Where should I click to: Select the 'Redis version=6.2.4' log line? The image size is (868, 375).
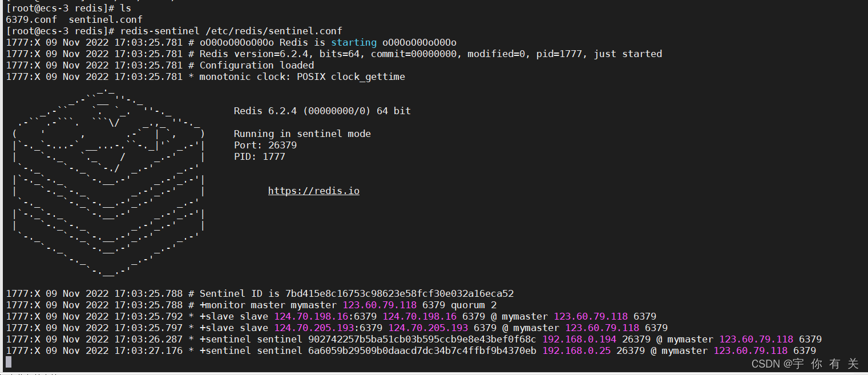[x=334, y=54]
